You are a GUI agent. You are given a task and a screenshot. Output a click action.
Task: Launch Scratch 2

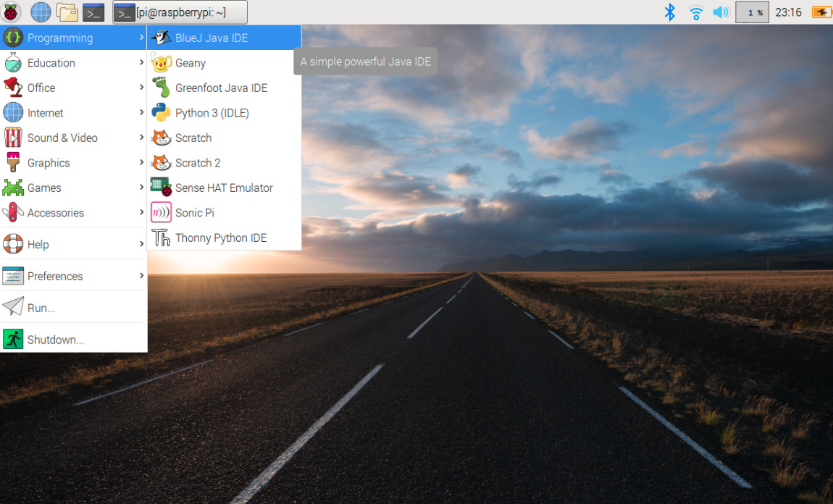(225, 162)
